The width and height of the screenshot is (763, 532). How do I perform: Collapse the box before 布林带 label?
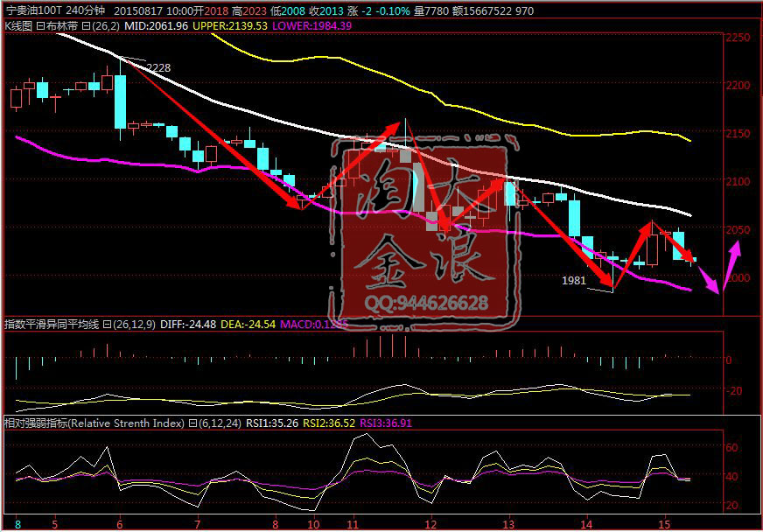pos(38,26)
